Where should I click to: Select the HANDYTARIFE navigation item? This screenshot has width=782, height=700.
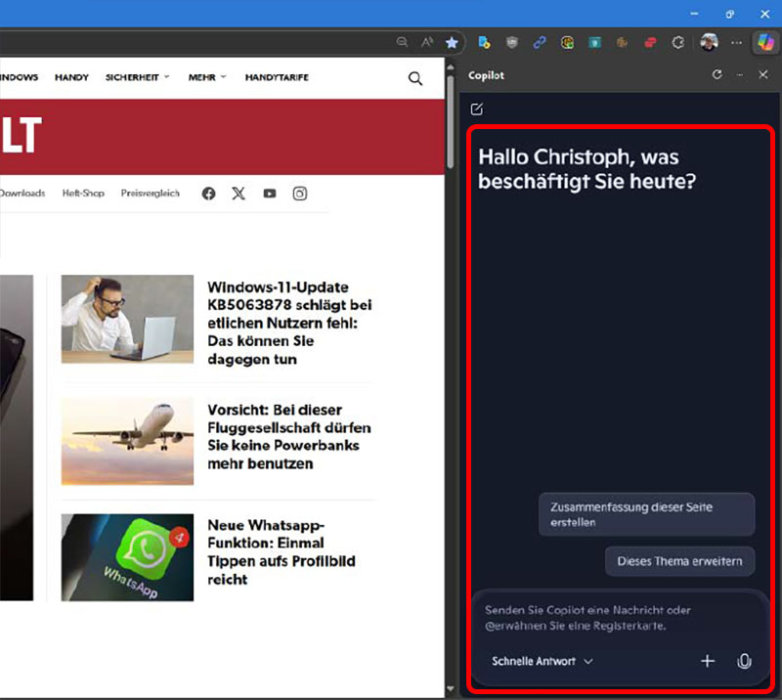coord(278,77)
